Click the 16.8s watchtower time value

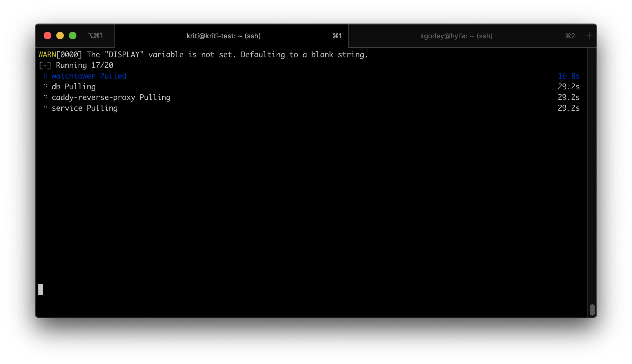click(x=568, y=76)
